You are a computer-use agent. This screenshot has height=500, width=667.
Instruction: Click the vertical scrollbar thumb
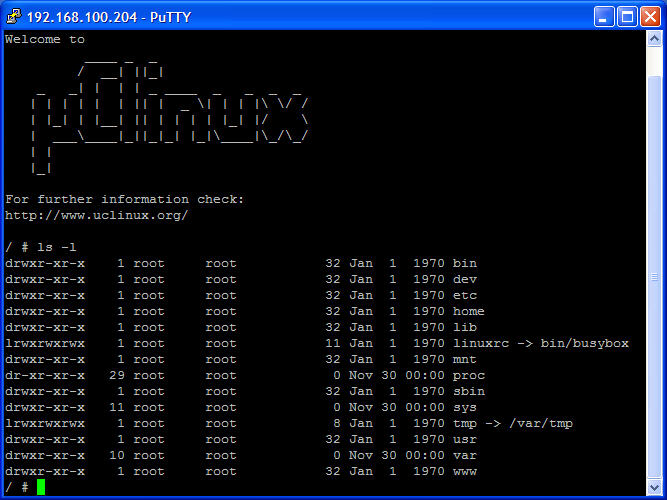(654, 277)
